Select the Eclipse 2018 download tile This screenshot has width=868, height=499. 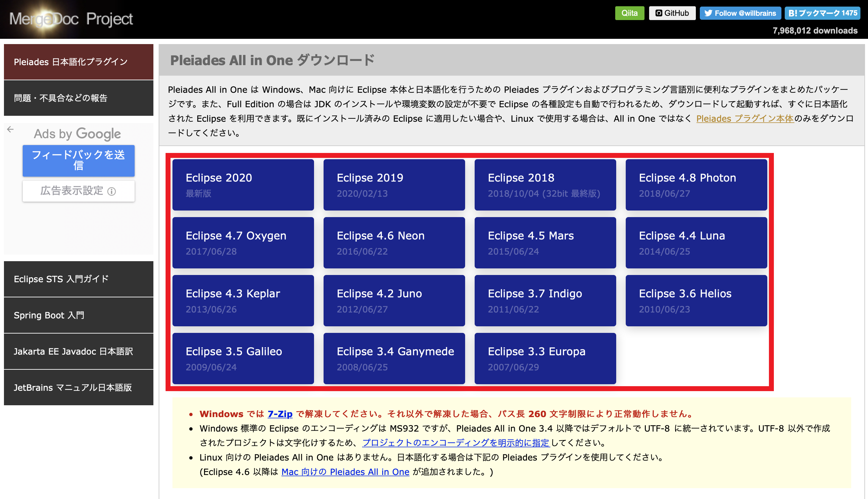coord(545,185)
